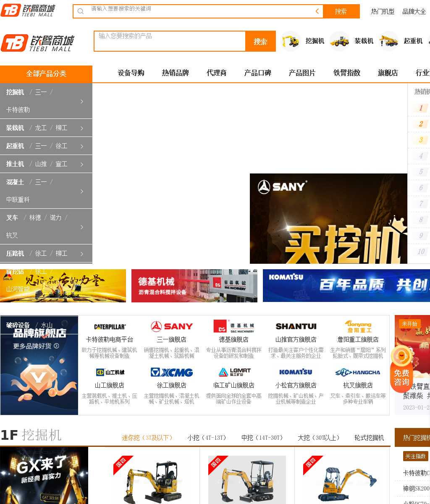Click the 更多品牌好货 arrow icon
This screenshot has height=504, width=430.
click(x=56, y=346)
